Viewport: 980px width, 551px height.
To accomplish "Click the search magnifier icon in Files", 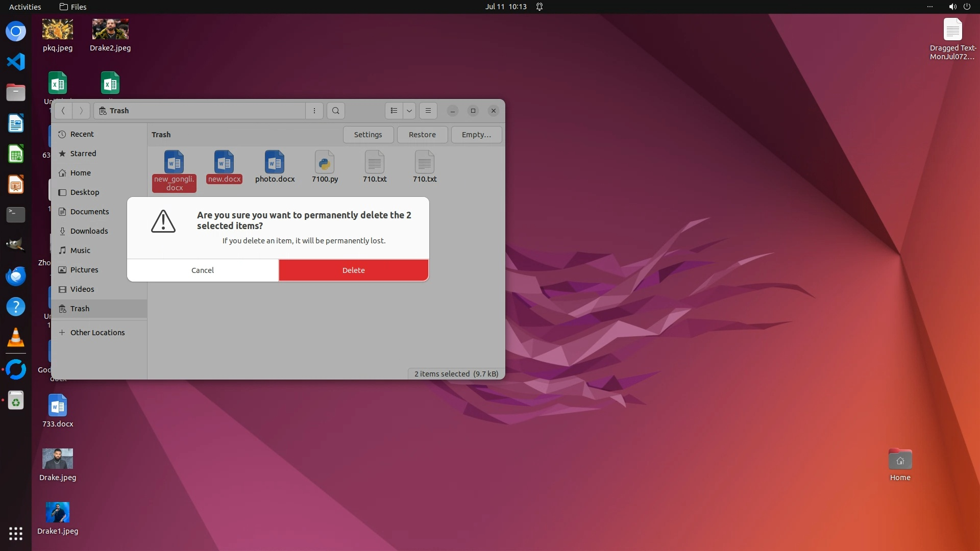I will [335, 111].
